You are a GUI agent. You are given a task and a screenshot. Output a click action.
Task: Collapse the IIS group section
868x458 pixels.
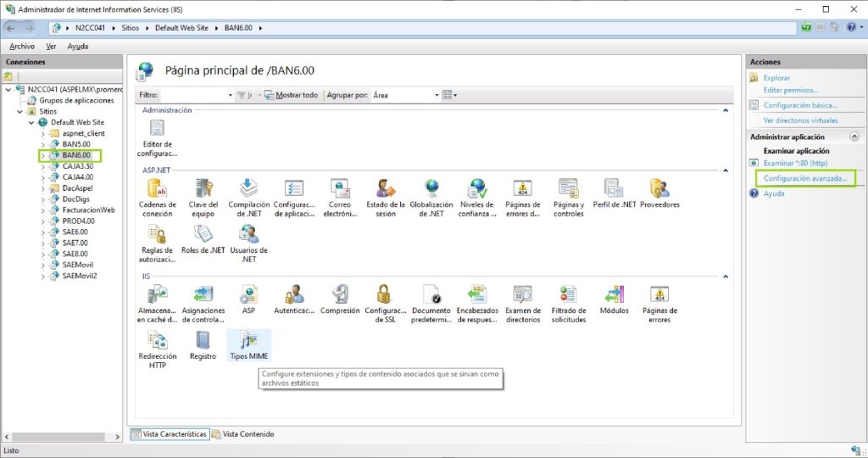726,276
